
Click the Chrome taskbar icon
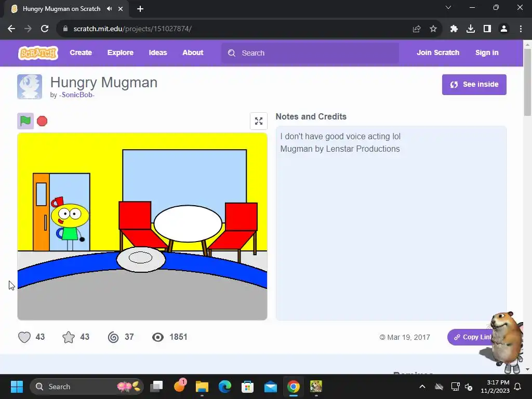coord(294,387)
